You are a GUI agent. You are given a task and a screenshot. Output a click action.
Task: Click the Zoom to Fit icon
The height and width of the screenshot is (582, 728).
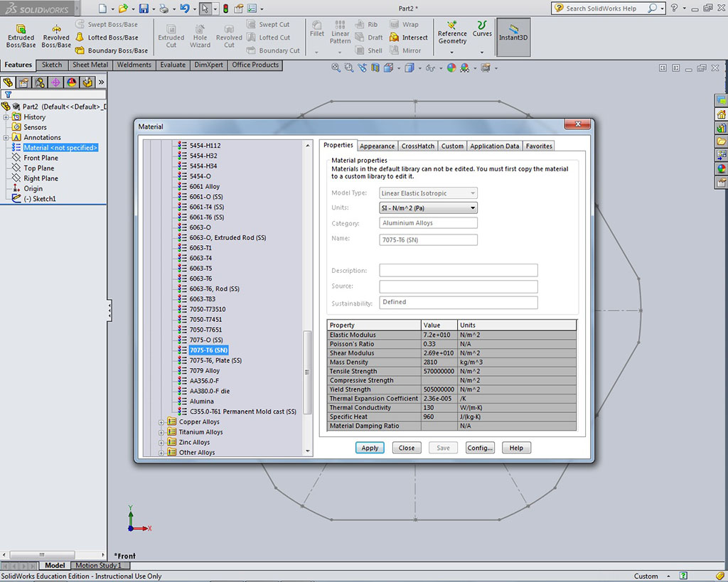click(x=337, y=68)
